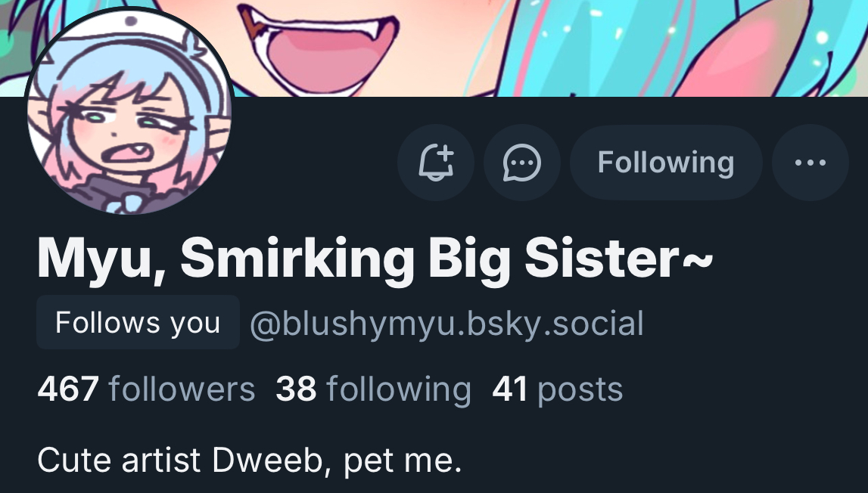
Task: Click the number 41 in the stats row
Action: point(509,389)
